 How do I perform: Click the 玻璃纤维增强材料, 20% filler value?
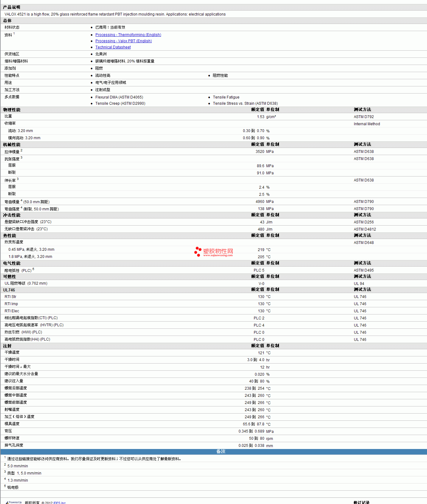pyautogui.click(x=125, y=61)
